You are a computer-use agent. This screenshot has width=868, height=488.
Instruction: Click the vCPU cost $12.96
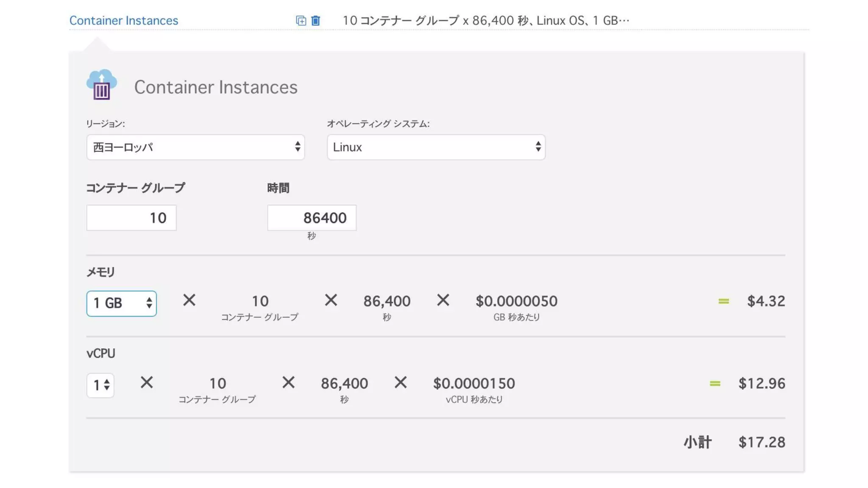pyautogui.click(x=761, y=383)
